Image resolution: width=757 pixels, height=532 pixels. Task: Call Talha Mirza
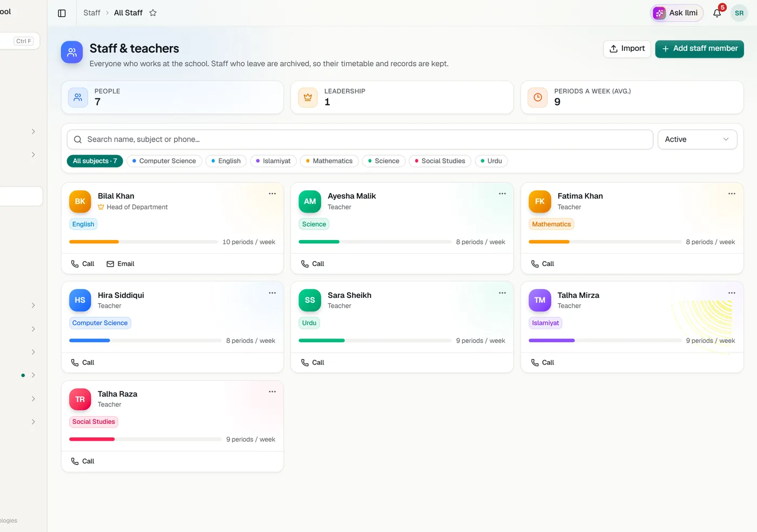pyautogui.click(x=542, y=363)
